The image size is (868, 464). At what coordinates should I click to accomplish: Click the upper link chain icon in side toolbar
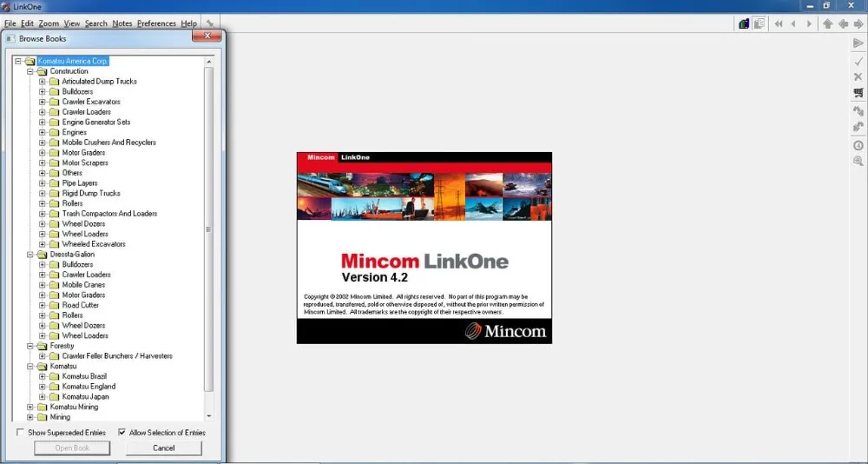click(x=858, y=111)
